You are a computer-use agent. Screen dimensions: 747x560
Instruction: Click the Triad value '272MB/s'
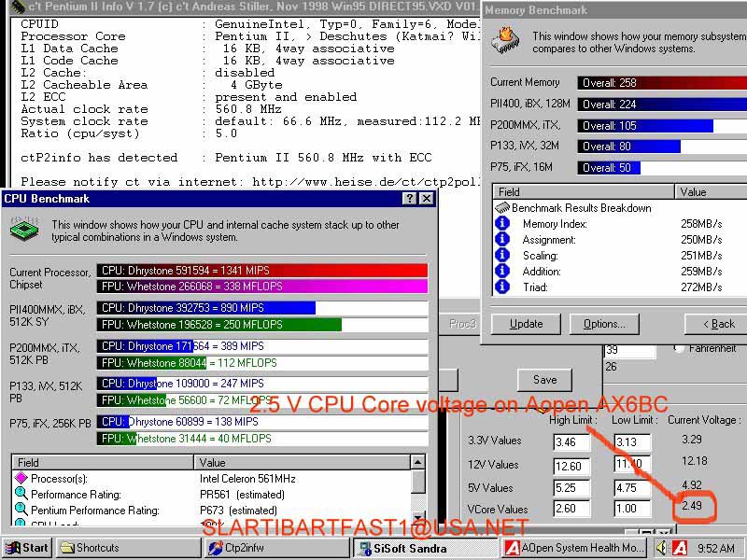pyautogui.click(x=701, y=287)
